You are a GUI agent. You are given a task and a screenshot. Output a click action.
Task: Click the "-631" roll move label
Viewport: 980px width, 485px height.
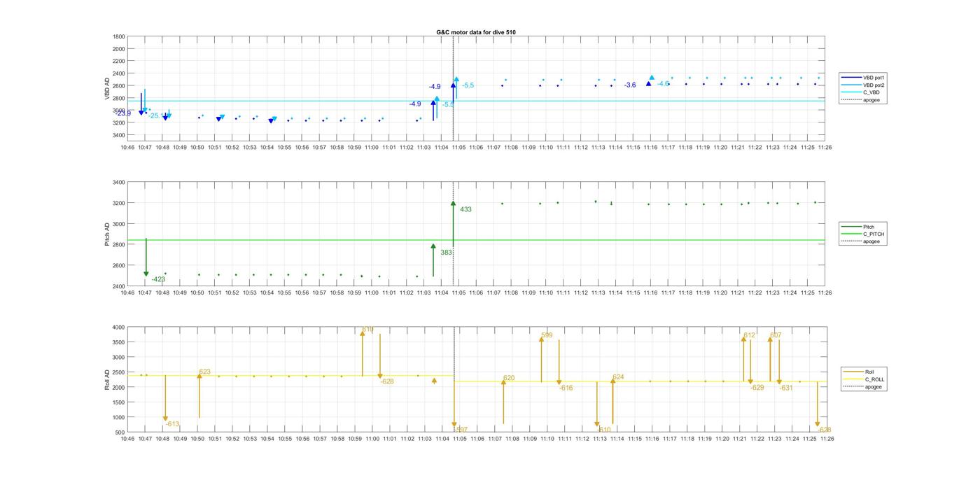coord(786,388)
